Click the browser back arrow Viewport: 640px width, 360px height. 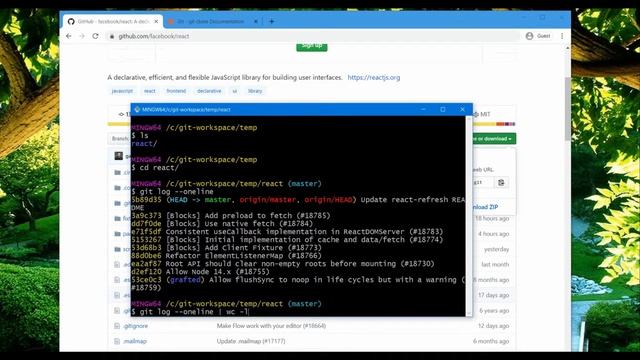[x=69, y=36]
